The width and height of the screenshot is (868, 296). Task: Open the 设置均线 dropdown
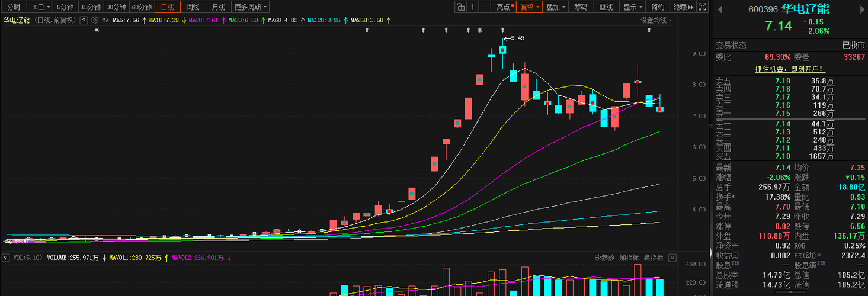(656, 20)
